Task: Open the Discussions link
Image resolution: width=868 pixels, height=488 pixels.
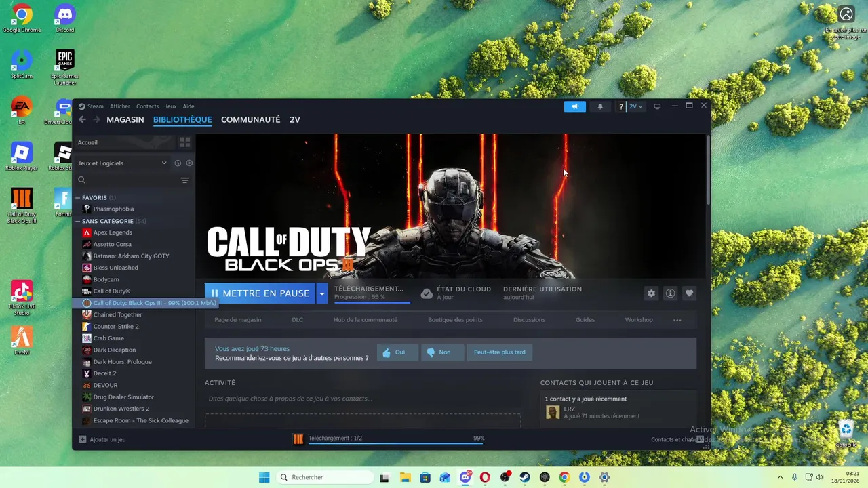Action: pos(529,320)
